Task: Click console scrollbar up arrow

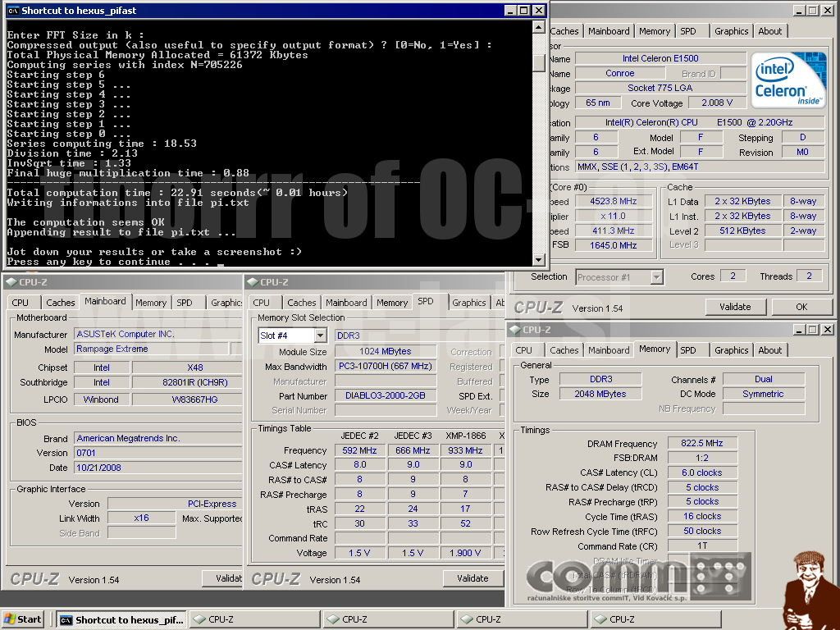Action: coord(539,27)
